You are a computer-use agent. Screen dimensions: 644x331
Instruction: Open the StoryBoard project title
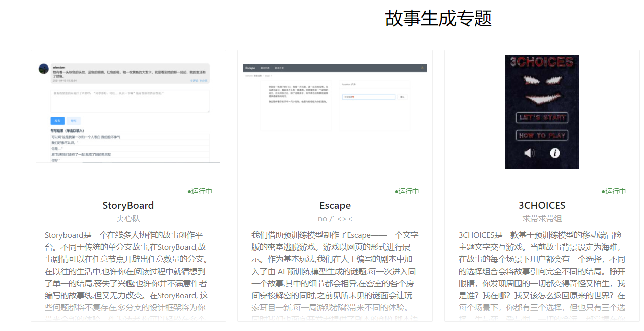128,205
